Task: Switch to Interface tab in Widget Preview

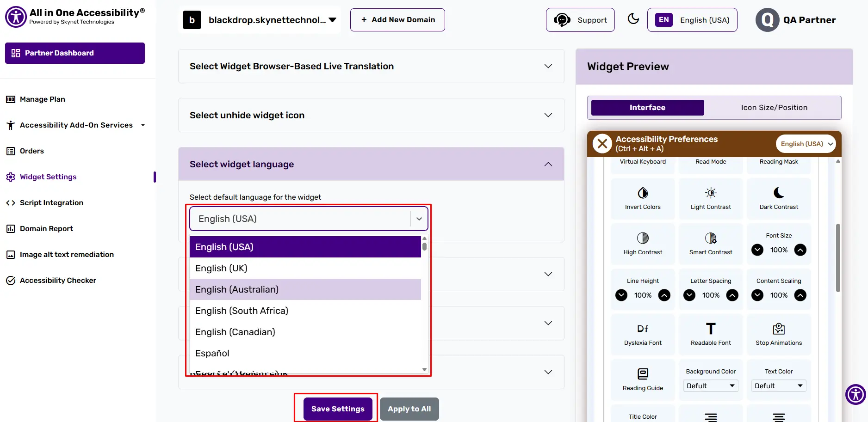Action: point(647,107)
